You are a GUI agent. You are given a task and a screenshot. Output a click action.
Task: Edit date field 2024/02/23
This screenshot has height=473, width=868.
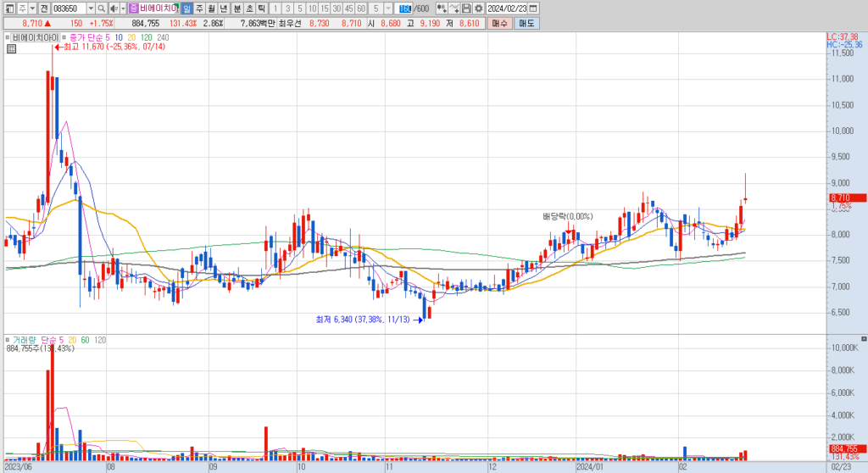(507, 8)
